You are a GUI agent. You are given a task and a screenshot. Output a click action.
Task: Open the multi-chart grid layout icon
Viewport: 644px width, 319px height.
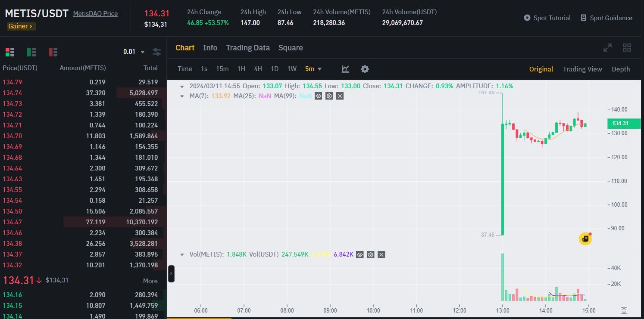click(x=627, y=48)
